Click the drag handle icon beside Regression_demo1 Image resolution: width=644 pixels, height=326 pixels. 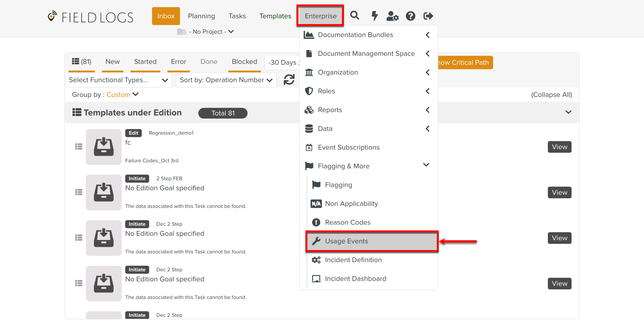[x=79, y=147]
